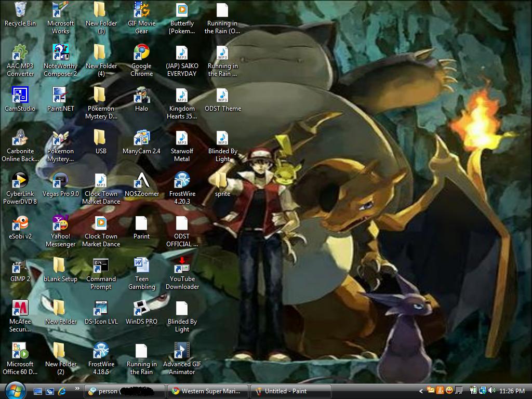Click the YouTube Downloader icon
Image resolution: width=532 pixels, height=399 pixels.
click(182, 267)
